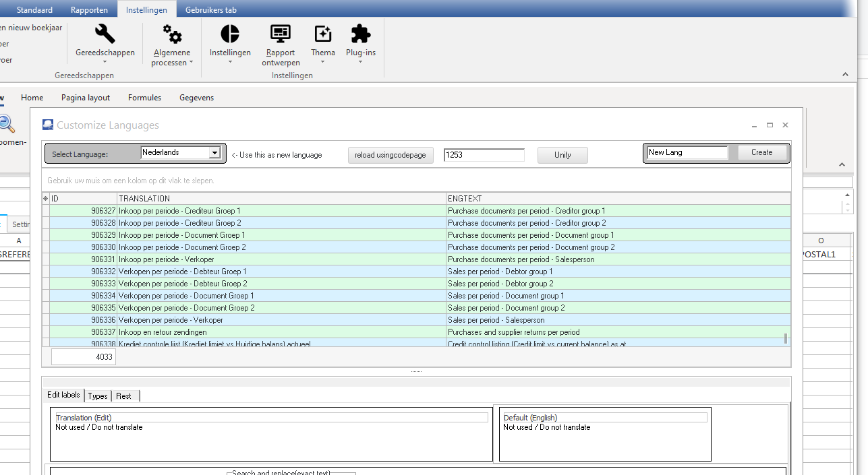Click the translation grid vertical scrollbar thumb
This screenshot has width=868, height=475.
tap(786, 338)
